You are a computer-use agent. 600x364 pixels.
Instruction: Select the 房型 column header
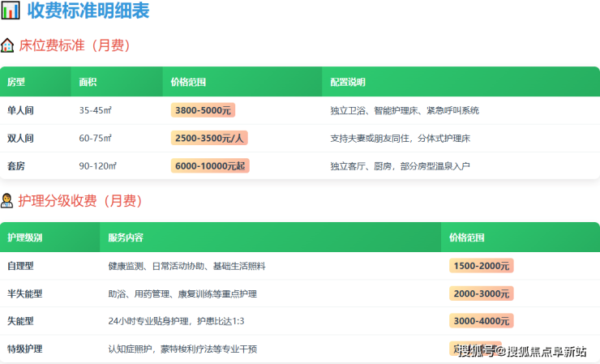[17, 82]
